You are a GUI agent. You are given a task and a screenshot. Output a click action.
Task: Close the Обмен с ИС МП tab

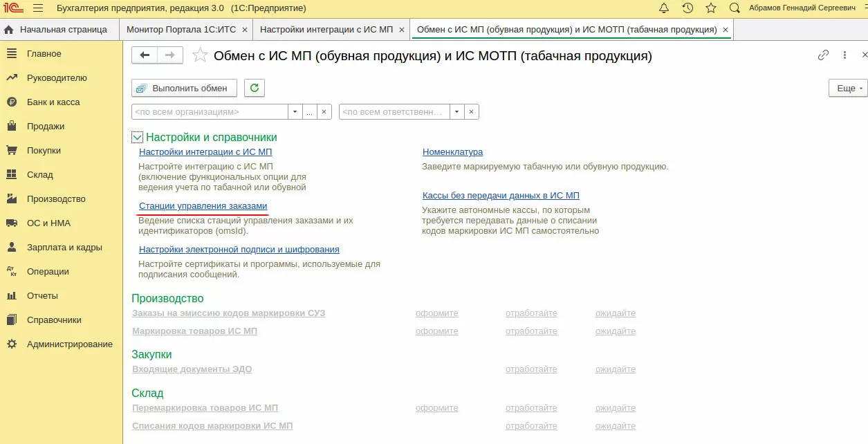click(x=726, y=30)
